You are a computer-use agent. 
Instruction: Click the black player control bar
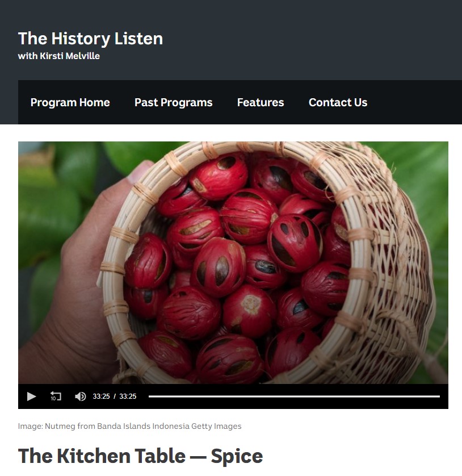[x=233, y=396]
